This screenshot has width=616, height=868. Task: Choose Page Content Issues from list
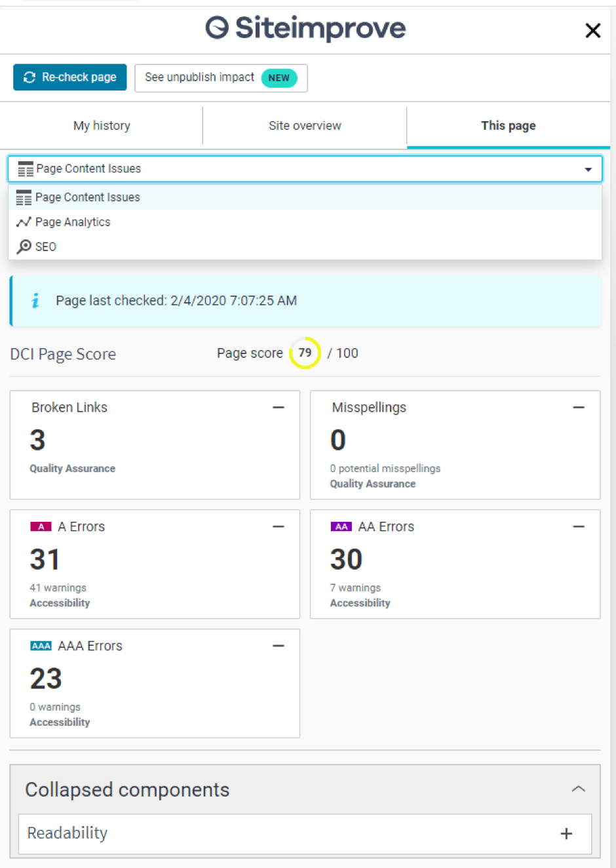click(x=88, y=197)
